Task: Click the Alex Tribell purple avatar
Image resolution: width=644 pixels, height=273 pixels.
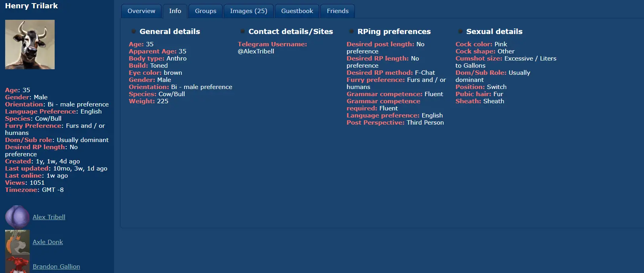Action: 17,217
